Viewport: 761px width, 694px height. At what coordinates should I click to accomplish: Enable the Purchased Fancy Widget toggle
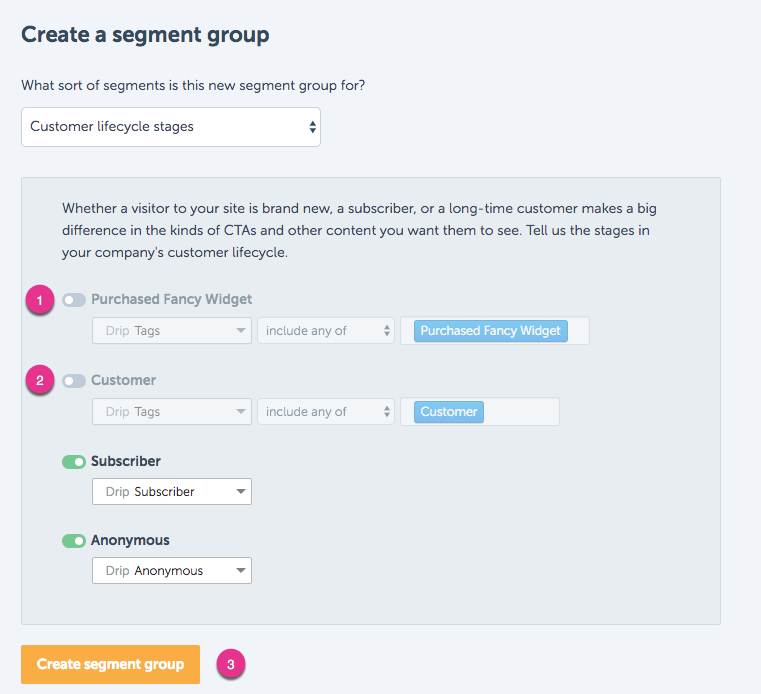74,300
